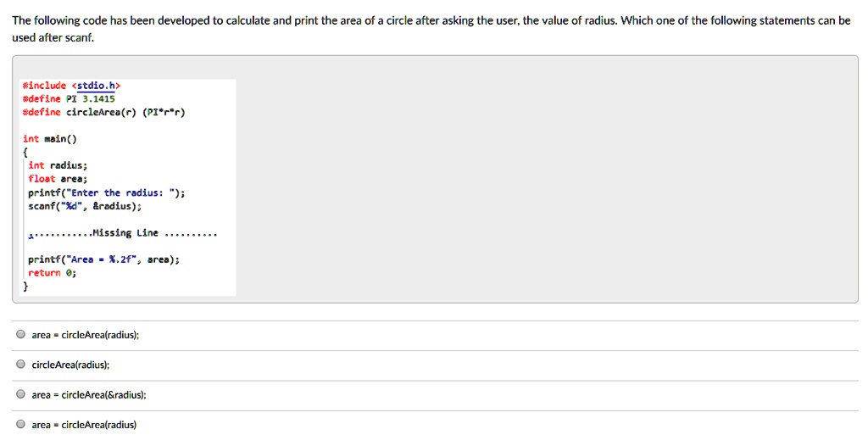Select radio button for first option with semicolon
Image resolution: width=868 pixels, height=446 pixels.
(x=20, y=335)
